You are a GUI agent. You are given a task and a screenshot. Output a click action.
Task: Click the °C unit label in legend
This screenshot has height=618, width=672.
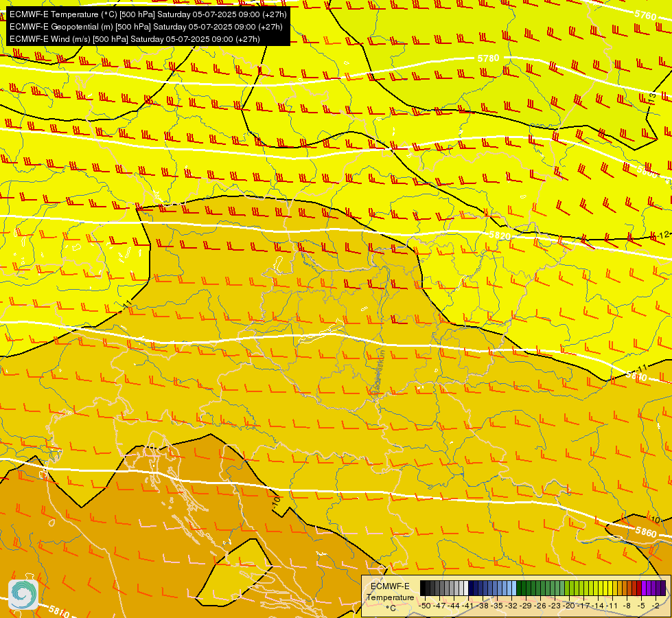(x=391, y=608)
